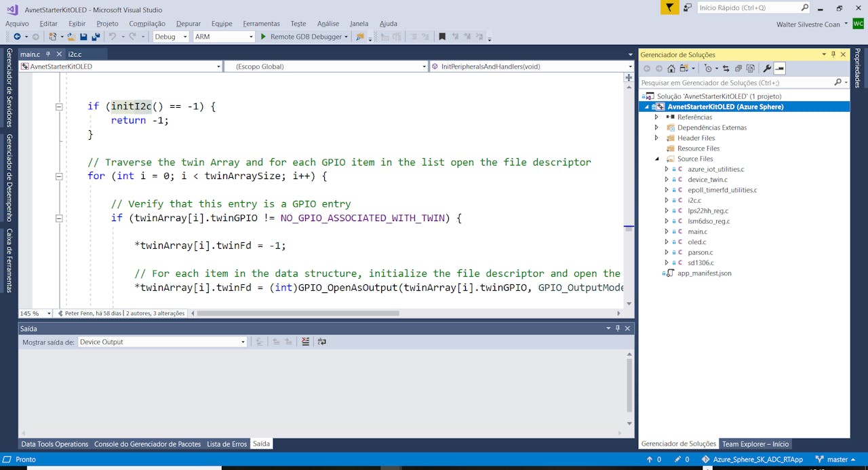The image size is (868, 470).
Task: Select app_manifest.json in Solution Explorer
Action: click(704, 273)
